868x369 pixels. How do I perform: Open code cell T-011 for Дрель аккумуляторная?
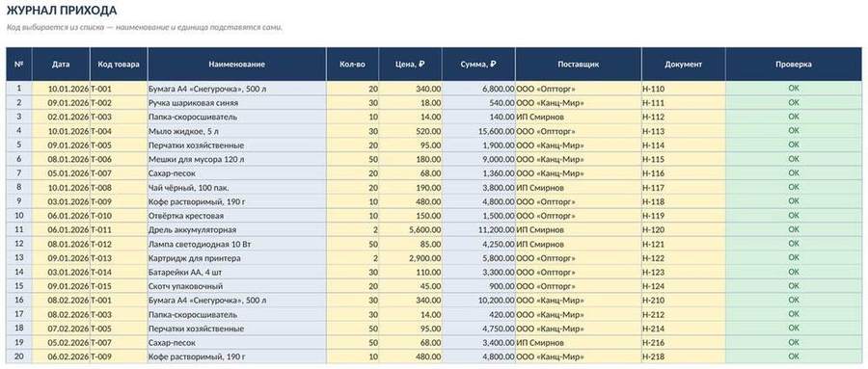[x=119, y=229]
